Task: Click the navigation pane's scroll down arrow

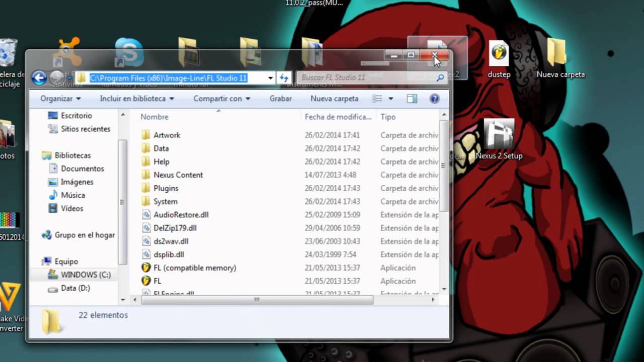Action: click(123, 300)
